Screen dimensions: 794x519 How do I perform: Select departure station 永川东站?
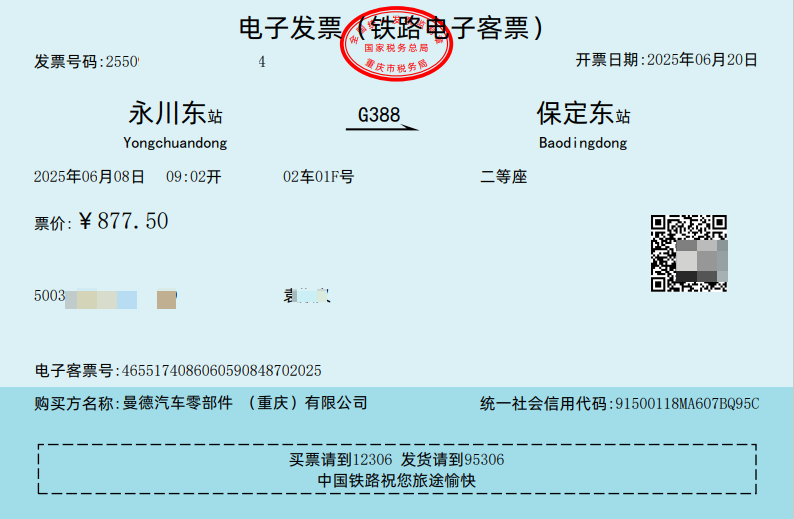tap(175, 113)
